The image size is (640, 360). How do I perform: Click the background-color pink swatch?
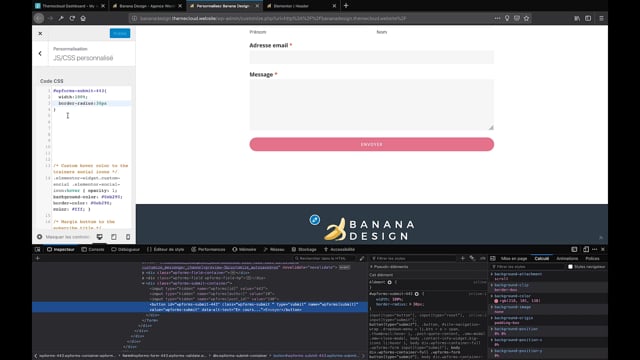[496, 301]
